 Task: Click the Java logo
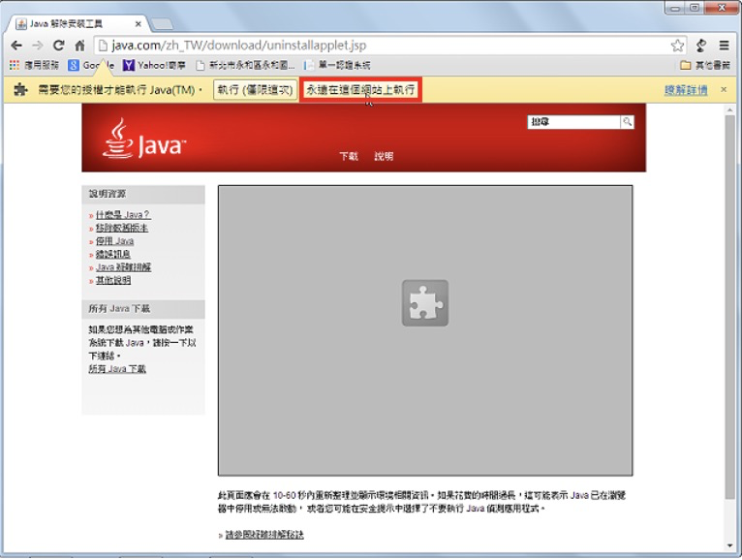point(144,139)
